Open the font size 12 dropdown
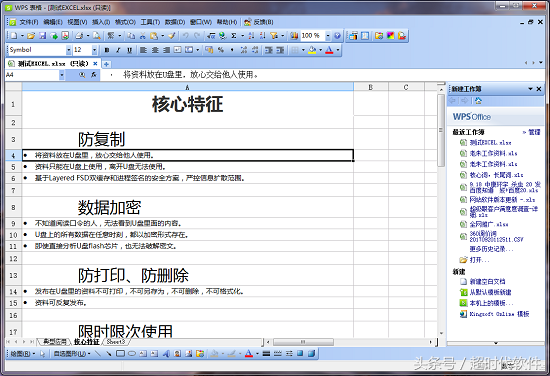The image size is (550, 376). [x=94, y=50]
